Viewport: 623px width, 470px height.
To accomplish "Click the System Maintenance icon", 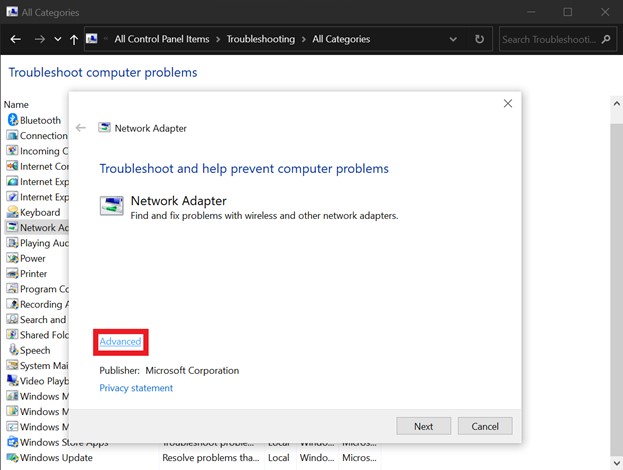I will click(13, 365).
